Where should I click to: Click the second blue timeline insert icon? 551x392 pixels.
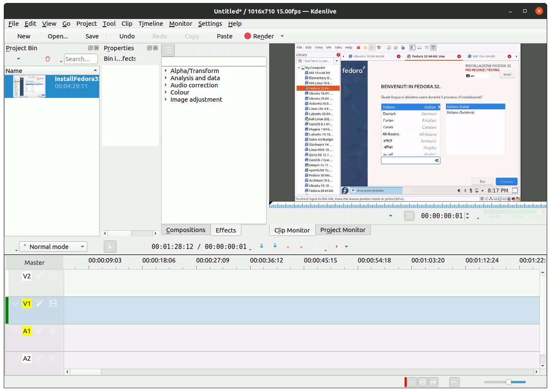point(275,246)
